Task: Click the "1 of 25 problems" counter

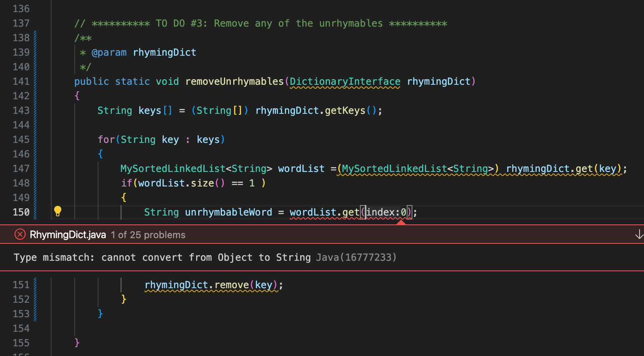Action: coord(148,235)
